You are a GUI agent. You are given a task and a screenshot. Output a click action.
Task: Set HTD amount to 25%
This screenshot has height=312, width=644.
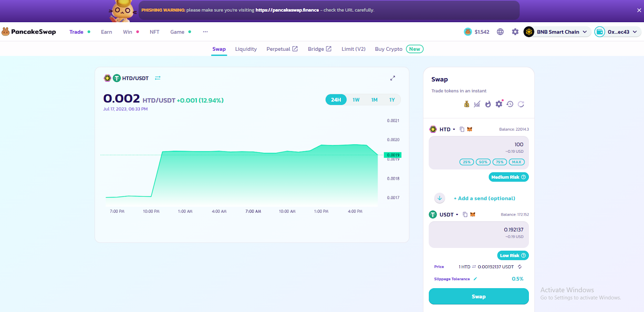pos(467,162)
